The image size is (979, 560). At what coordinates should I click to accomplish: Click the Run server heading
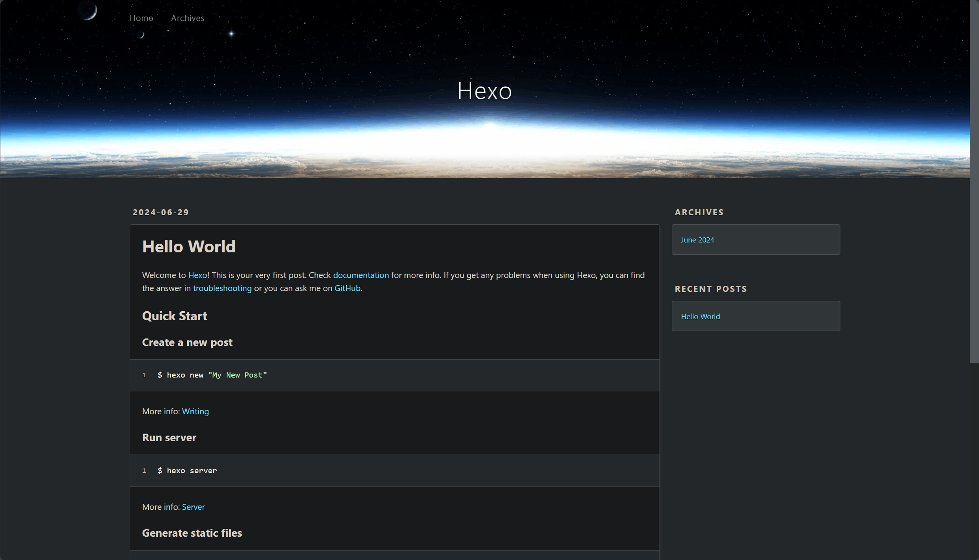click(x=169, y=438)
